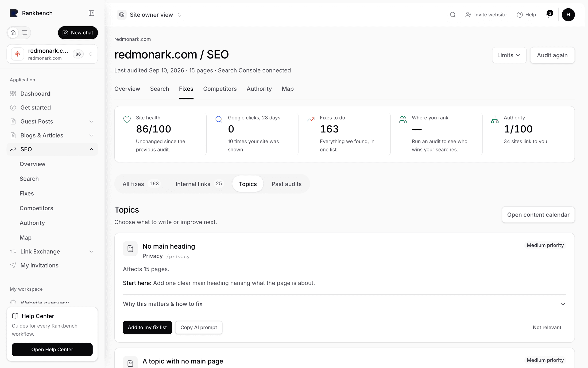Click the Authority network icon
588x368 pixels.
pos(495,119)
